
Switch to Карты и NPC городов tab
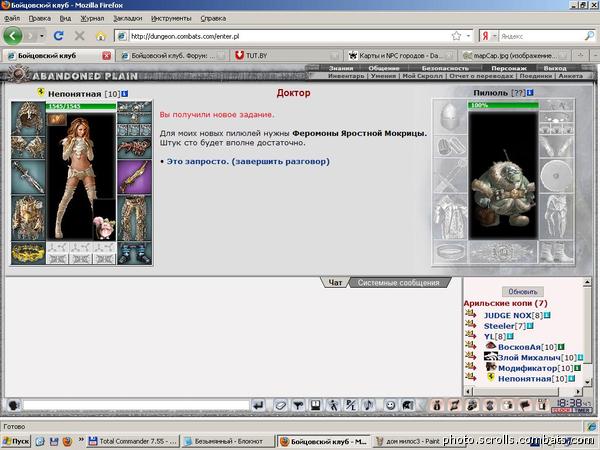[x=400, y=55]
